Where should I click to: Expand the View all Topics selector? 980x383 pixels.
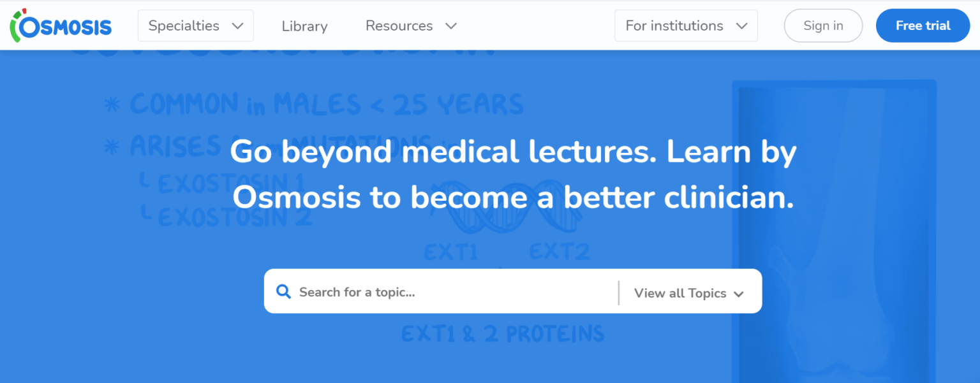pyautogui.click(x=689, y=293)
